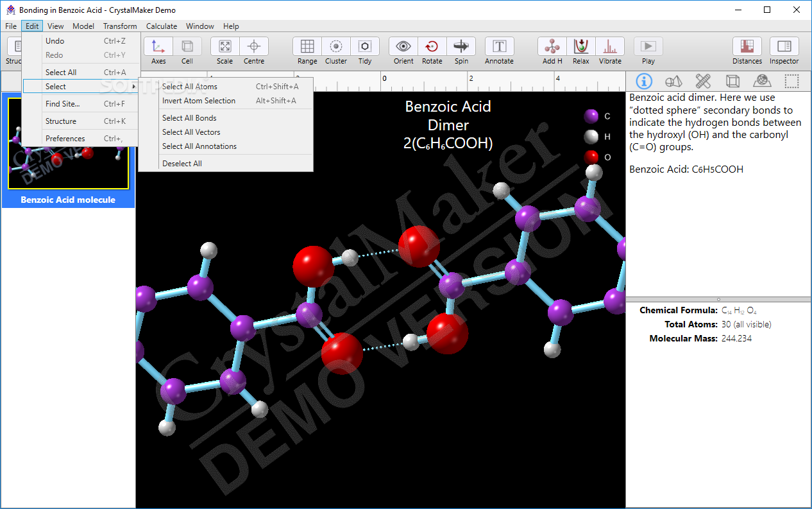Click the Axes toolbar icon
Image resolution: width=812 pixels, height=509 pixels.
click(x=158, y=46)
